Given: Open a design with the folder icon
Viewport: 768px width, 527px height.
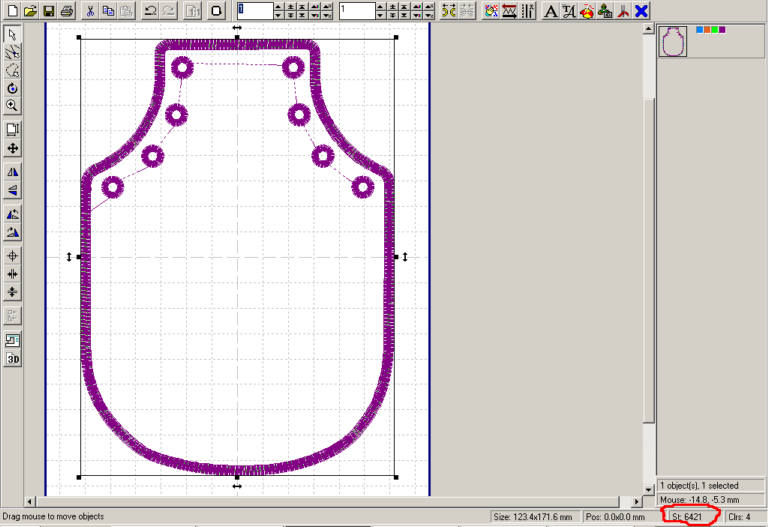Looking at the screenshot, I should 29,11.
